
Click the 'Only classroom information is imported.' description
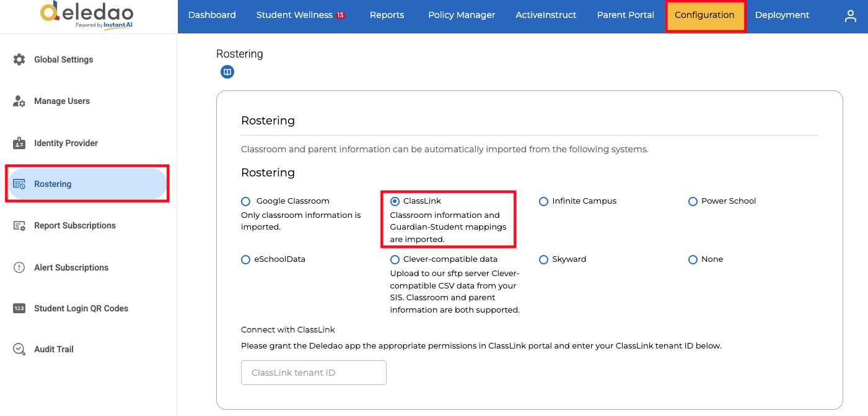click(x=301, y=221)
